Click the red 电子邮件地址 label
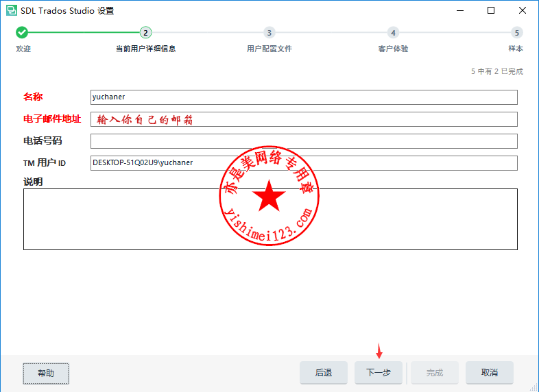Screen dimensions: 539x392 click(x=52, y=119)
